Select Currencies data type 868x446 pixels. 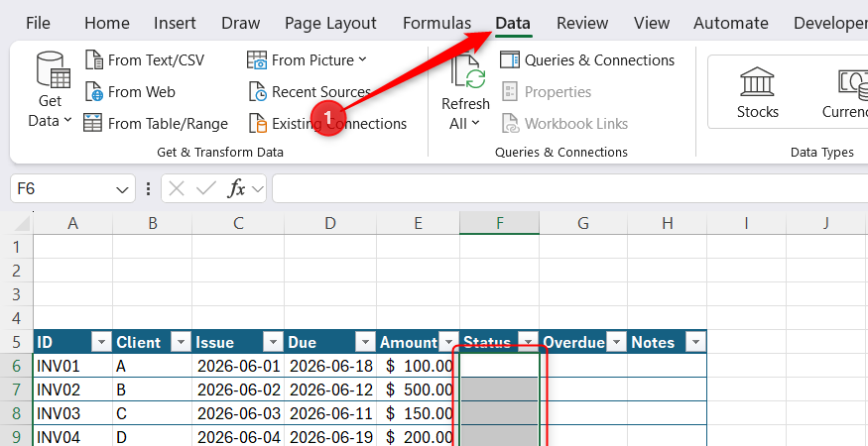845,93
